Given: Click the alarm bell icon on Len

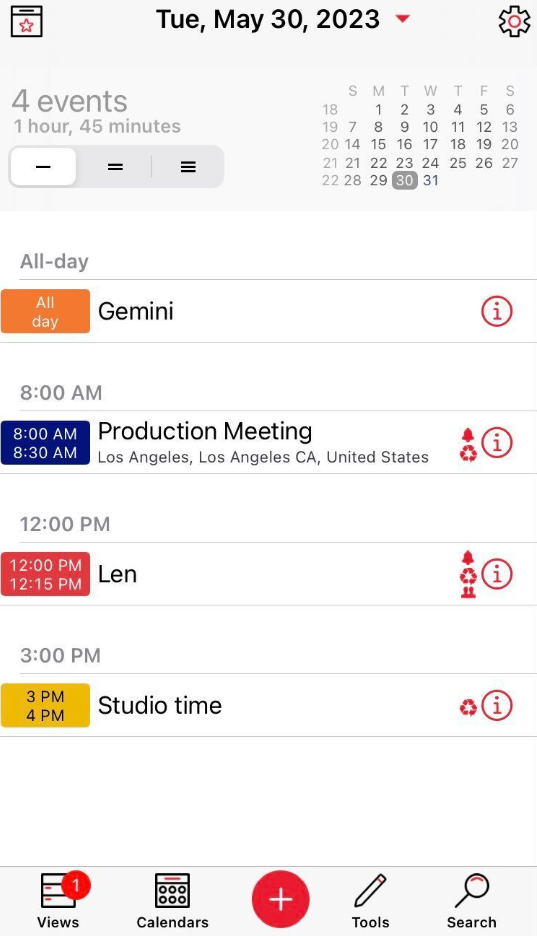Looking at the screenshot, I should tap(468, 558).
